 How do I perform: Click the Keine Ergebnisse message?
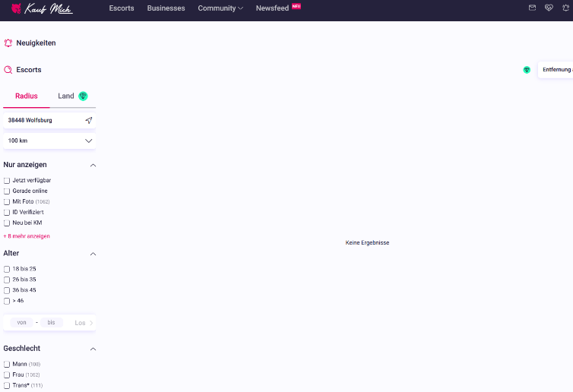pyautogui.click(x=367, y=242)
